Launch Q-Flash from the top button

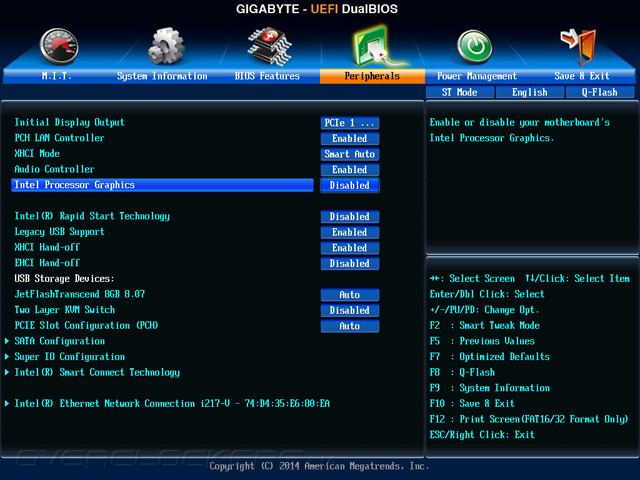(x=600, y=92)
